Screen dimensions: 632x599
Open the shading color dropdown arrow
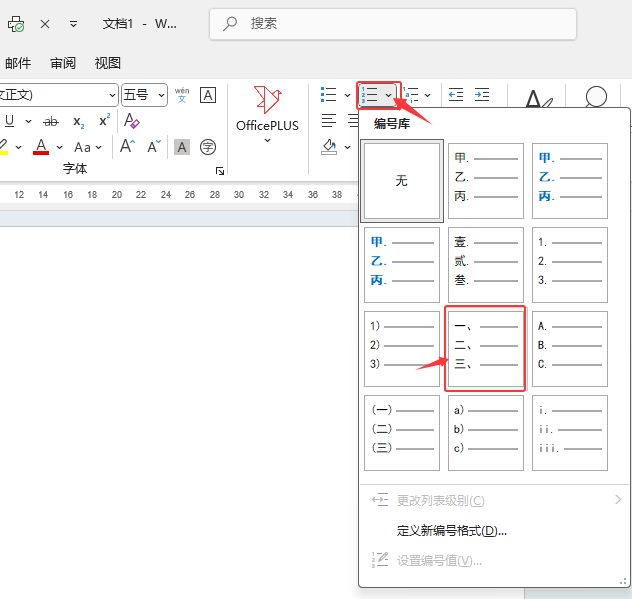click(x=347, y=148)
